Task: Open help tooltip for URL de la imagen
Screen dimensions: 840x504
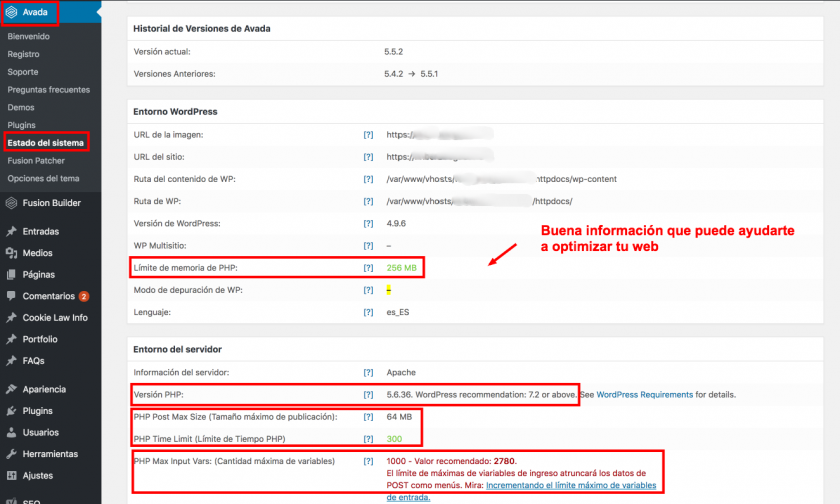Action: [368, 135]
